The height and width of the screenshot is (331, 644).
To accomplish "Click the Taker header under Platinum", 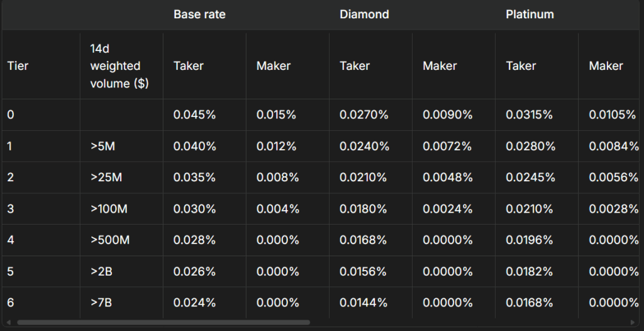I will pos(521,65).
